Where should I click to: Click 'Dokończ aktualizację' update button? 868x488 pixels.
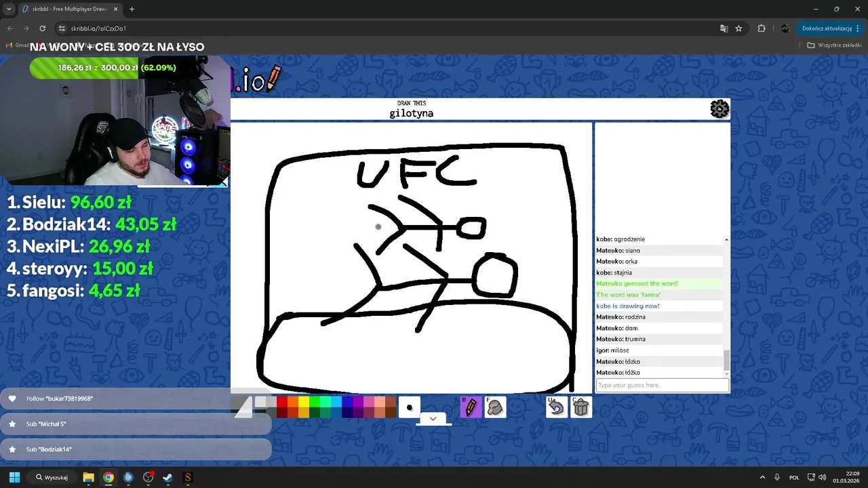(830, 28)
